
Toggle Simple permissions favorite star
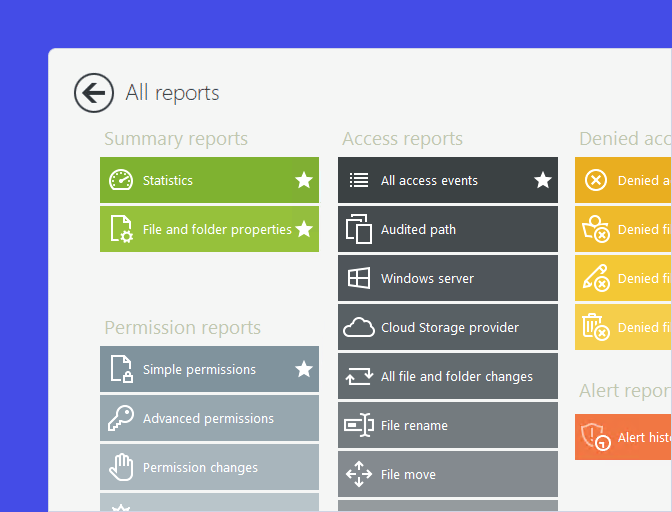pyautogui.click(x=304, y=370)
